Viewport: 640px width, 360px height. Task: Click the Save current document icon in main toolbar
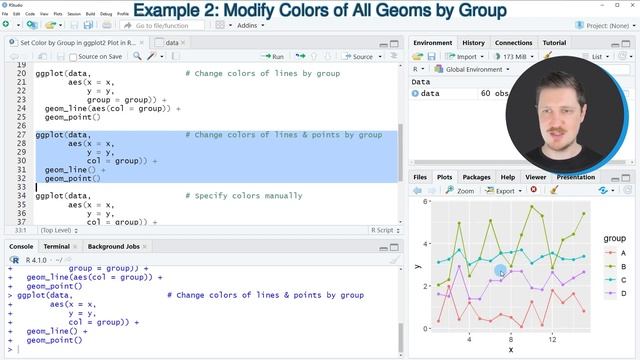[x=74, y=25]
